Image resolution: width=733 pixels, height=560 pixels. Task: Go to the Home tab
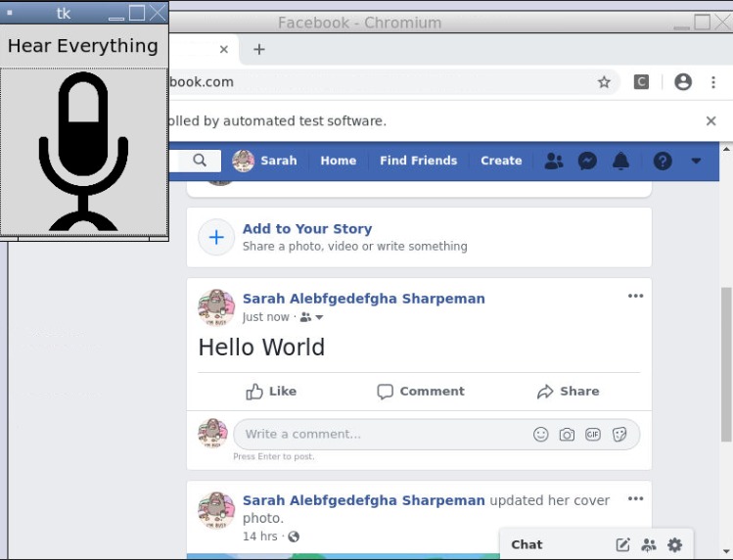tap(338, 161)
